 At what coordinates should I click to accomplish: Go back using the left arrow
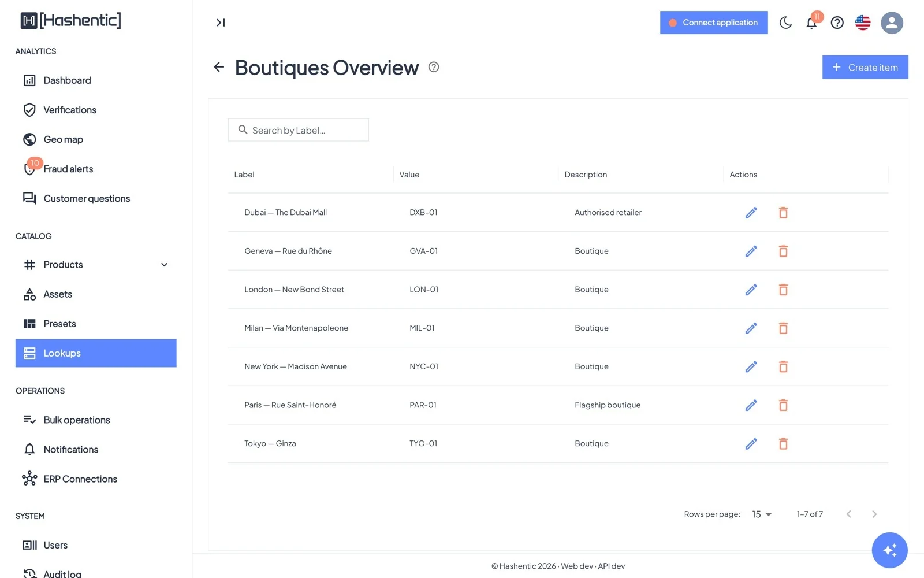point(219,67)
